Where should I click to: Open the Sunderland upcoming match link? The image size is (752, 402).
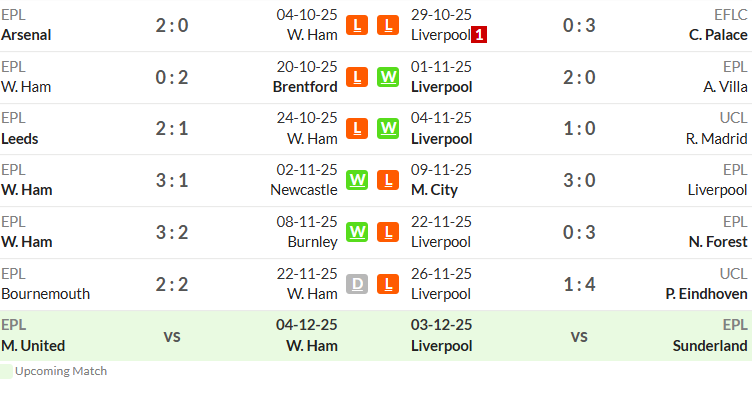[x=710, y=345]
